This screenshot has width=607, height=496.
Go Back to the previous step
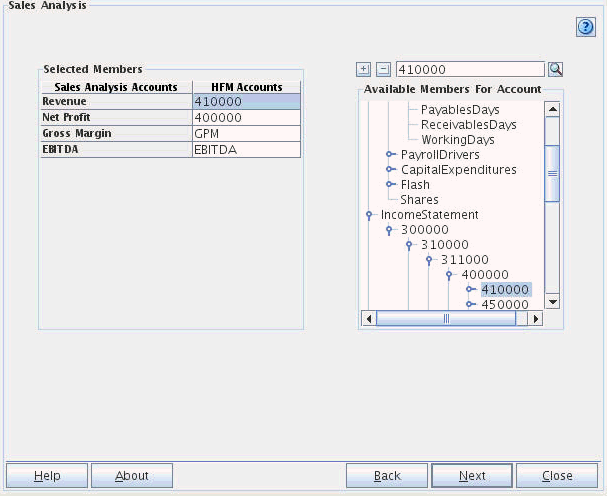click(x=387, y=475)
